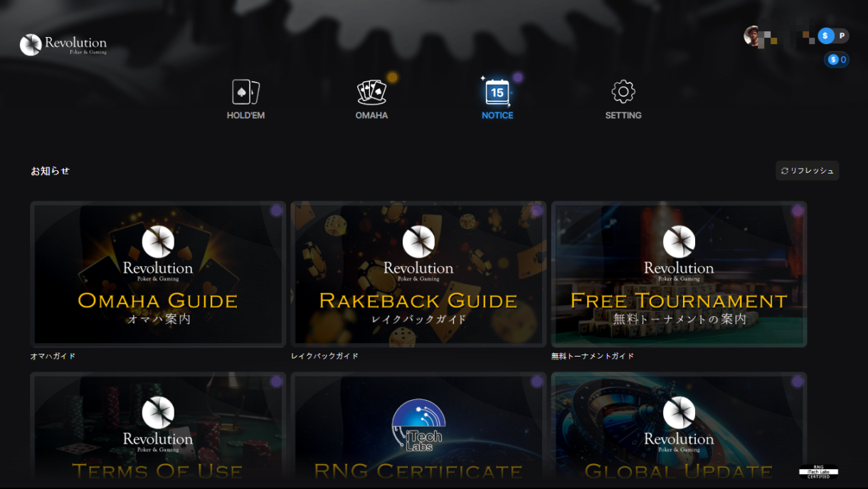
Task: Open the Terms Of Use notice card
Action: [158, 426]
